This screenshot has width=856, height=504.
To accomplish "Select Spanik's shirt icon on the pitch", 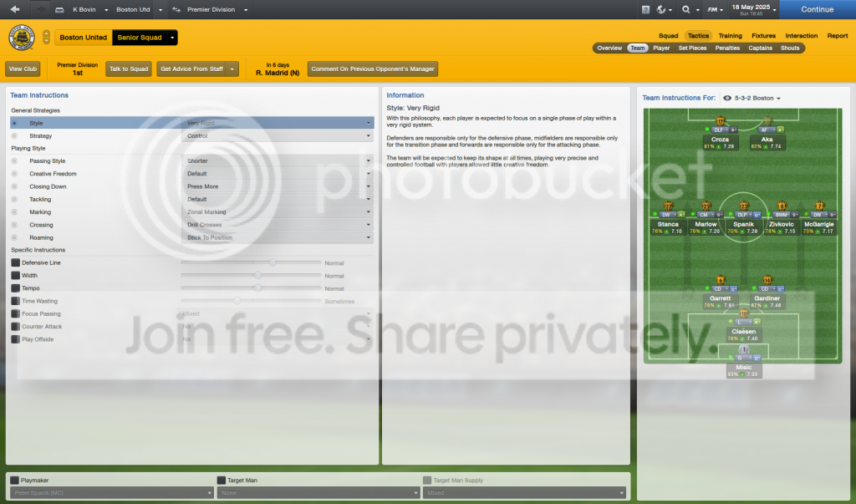I will [x=743, y=206].
